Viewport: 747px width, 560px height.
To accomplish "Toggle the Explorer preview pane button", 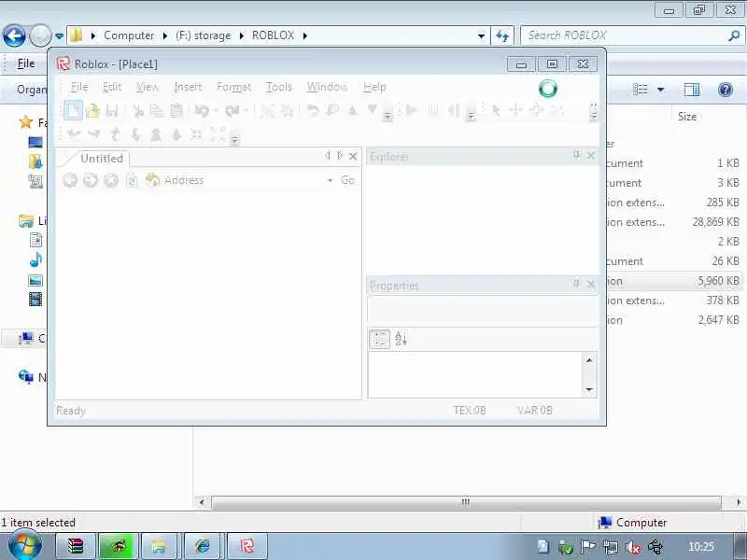I will tap(692, 90).
